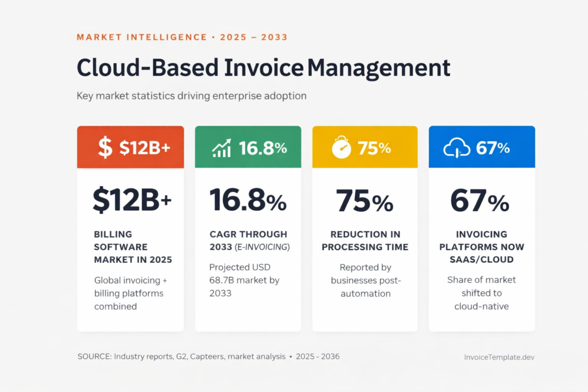The image size is (588, 392).
Task: Open the InvoiceTemplate.dev link
Action: [499, 357]
